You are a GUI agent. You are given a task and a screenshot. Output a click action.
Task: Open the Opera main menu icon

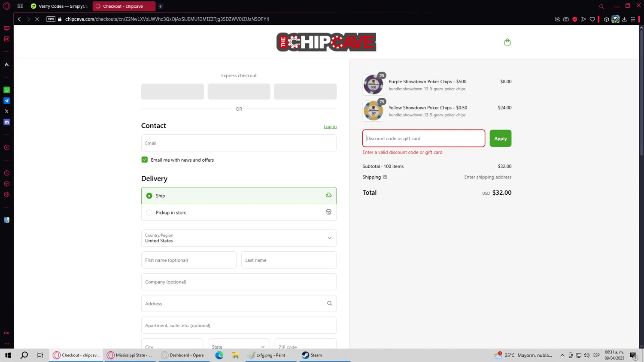tap(6, 6)
